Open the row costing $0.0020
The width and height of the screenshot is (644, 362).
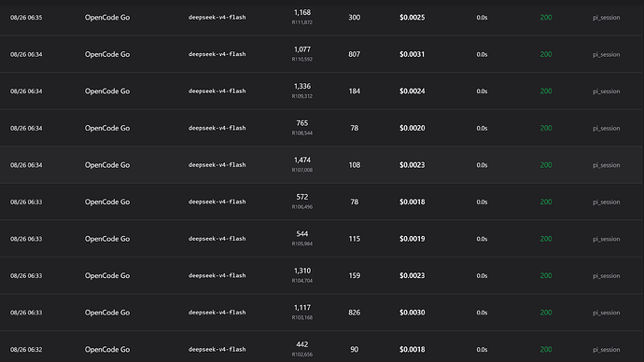[322, 128]
